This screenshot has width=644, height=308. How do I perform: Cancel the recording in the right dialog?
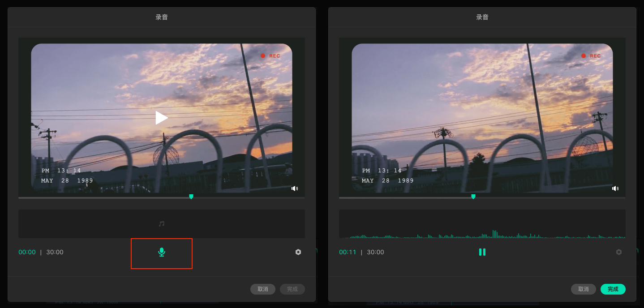583,289
